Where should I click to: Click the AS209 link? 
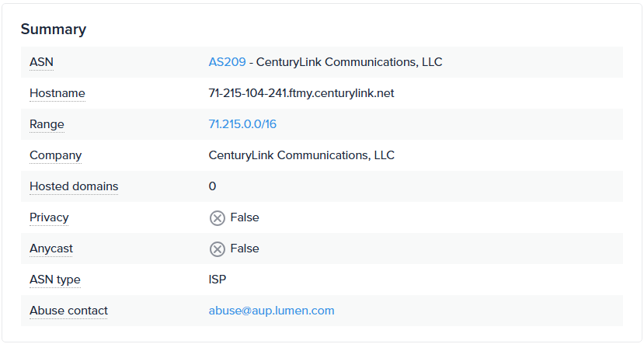point(227,62)
